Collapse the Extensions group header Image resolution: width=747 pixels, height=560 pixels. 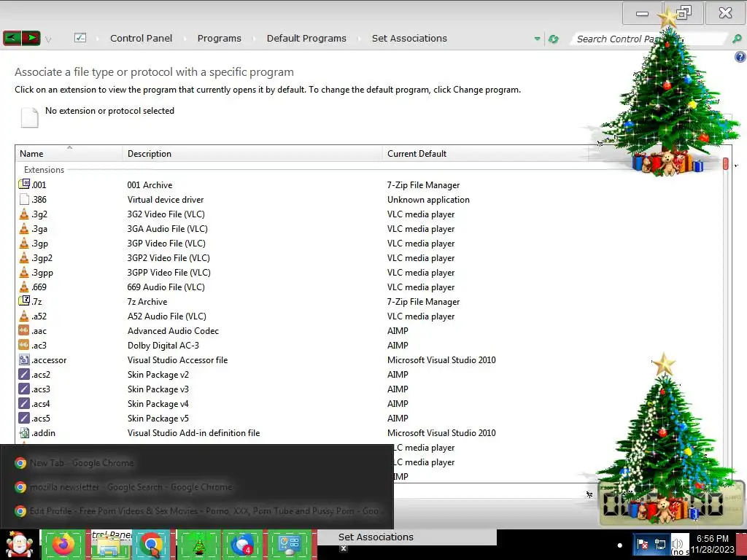pyautogui.click(x=44, y=170)
